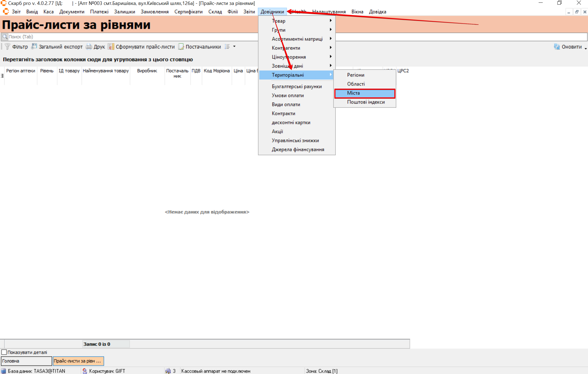Screen dimensions: 588x374
Task: Click the list layout toolbar icon
Action: 227,47
